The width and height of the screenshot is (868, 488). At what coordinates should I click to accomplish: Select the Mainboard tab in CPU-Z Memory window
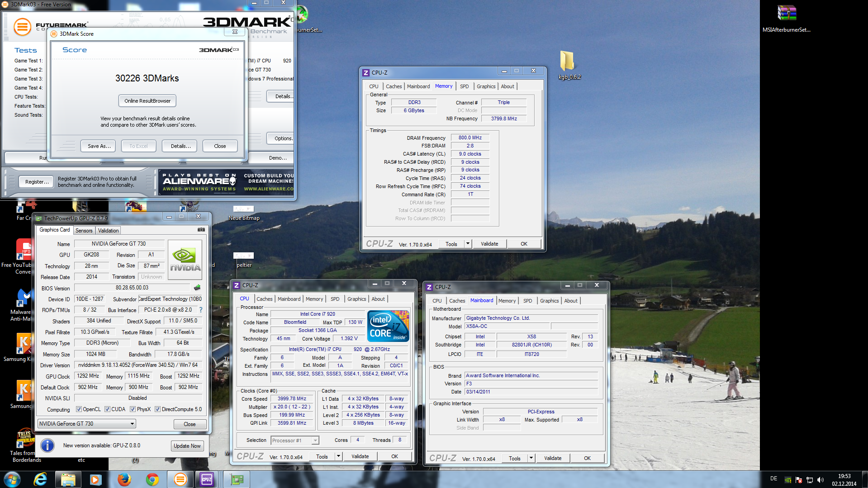point(418,86)
